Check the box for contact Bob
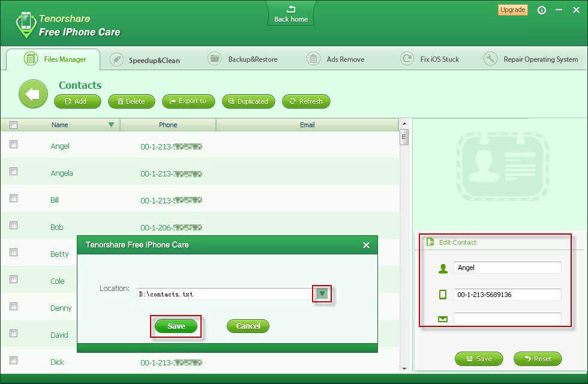Screen dimensions: 588x384 click(x=13, y=226)
